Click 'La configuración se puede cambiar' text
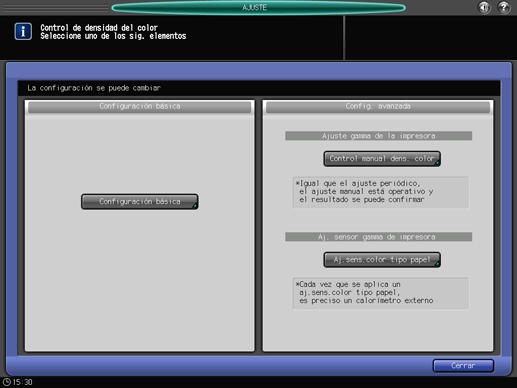Image resolution: width=517 pixels, height=388 pixels. pyautogui.click(x=94, y=88)
